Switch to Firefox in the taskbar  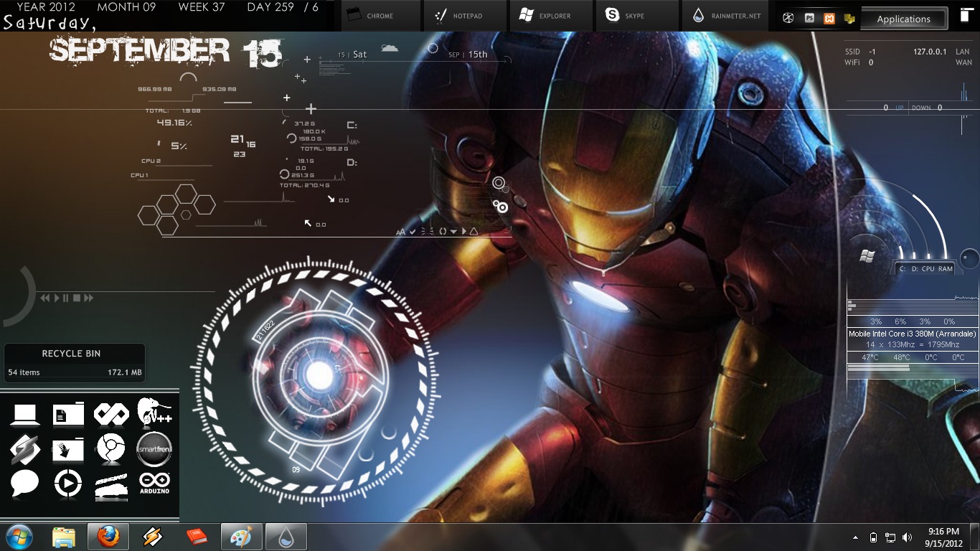click(108, 537)
